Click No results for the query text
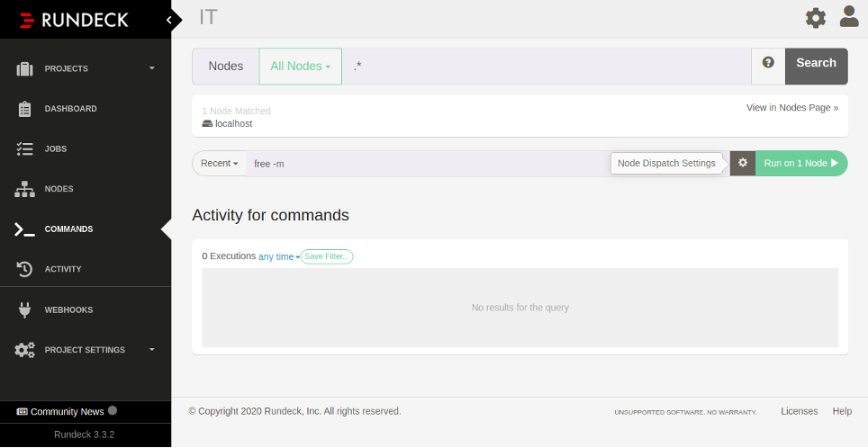Screen dimensions: 868x448 (520, 308)
